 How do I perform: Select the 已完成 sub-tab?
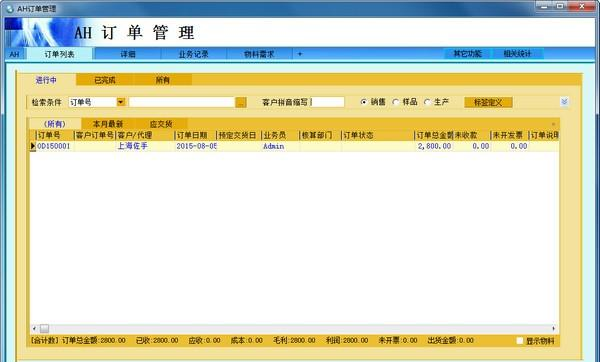105,80
